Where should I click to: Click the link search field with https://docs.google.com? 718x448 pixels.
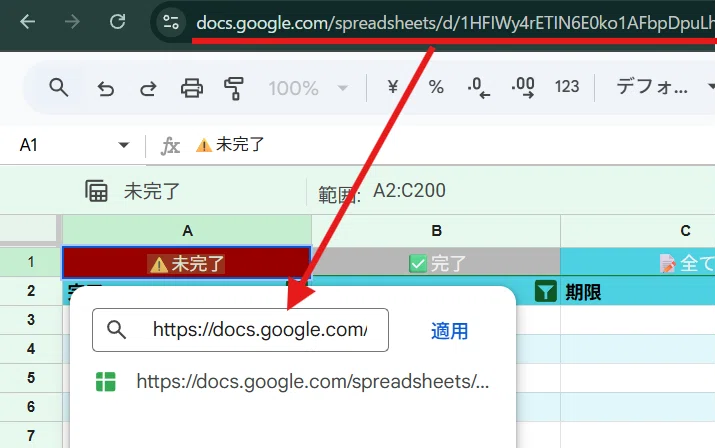(x=240, y=330)
